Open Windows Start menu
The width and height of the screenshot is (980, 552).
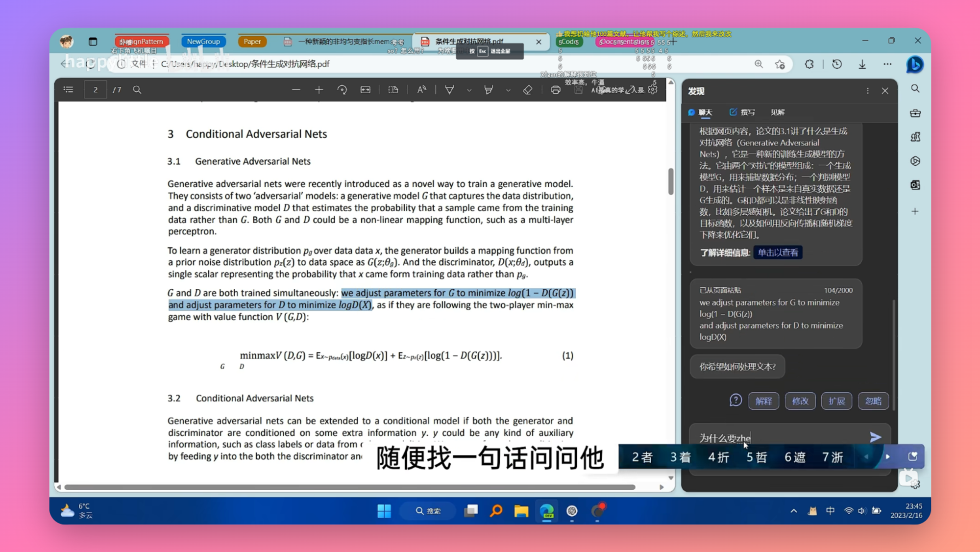384,511
